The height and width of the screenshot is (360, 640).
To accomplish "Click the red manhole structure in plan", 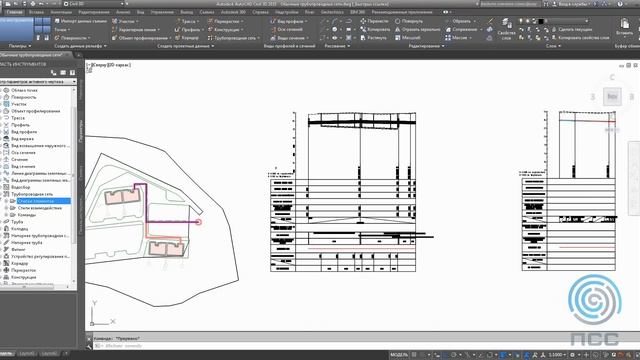I will click(198, 222).
